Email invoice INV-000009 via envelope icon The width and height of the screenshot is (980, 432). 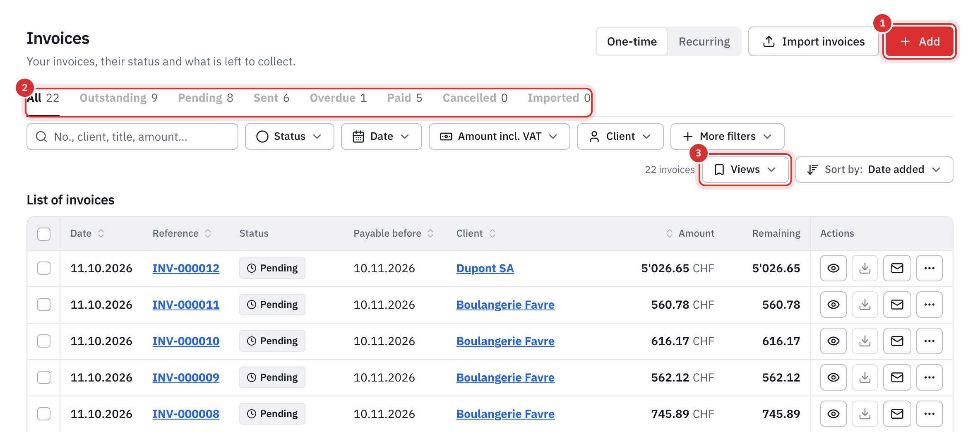click(897, 377)
